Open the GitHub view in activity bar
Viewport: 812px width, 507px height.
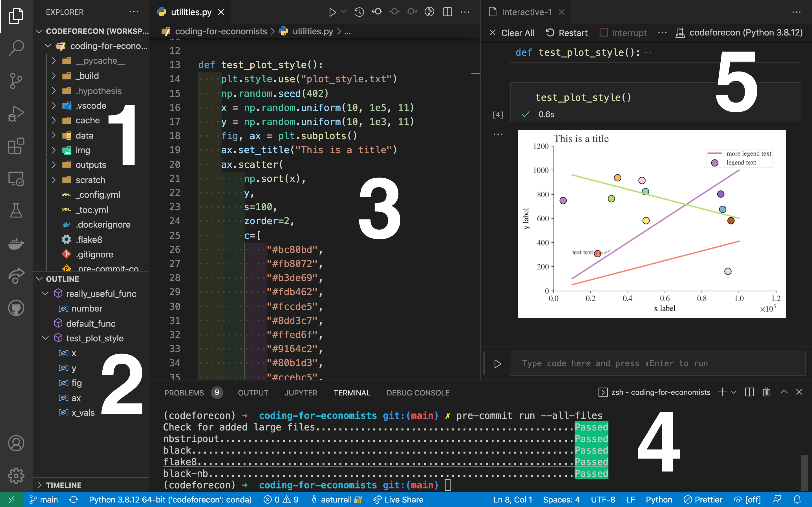(16, 308)
